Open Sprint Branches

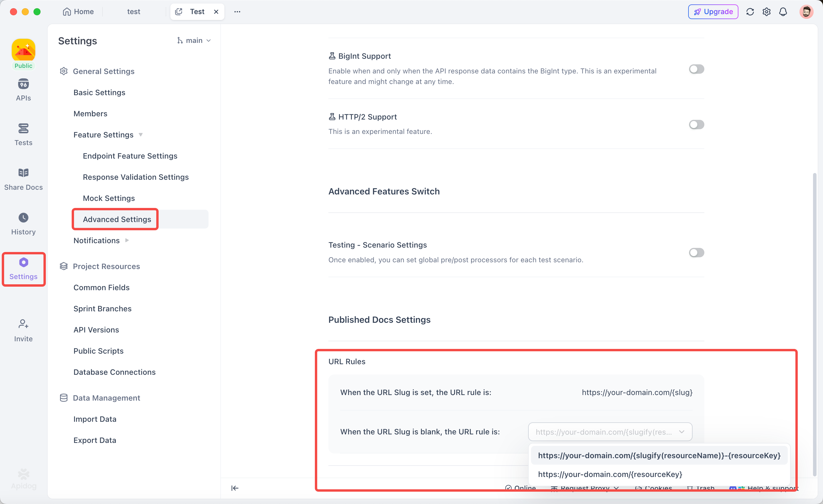[x=102, y=308]
